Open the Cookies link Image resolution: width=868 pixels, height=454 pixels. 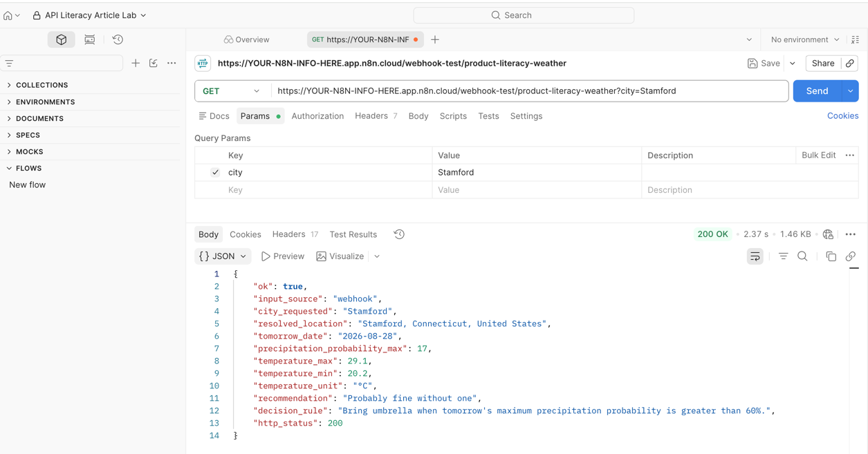tap(842, 116)
